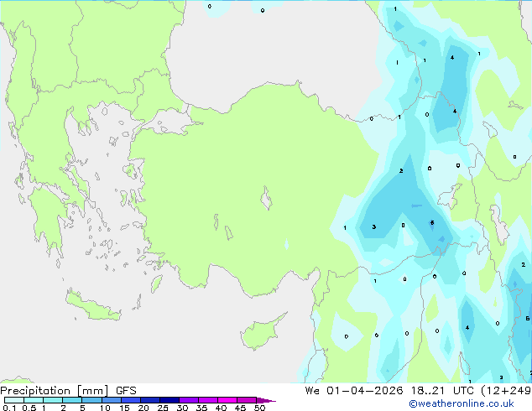Click the '10' legend scale label
Screen dimensions: 532x411
tap(105, 408)
